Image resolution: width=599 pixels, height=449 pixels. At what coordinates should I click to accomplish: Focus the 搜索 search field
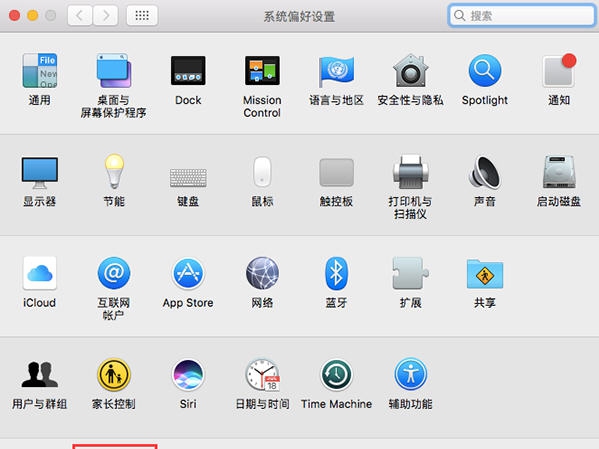point(522,16)
